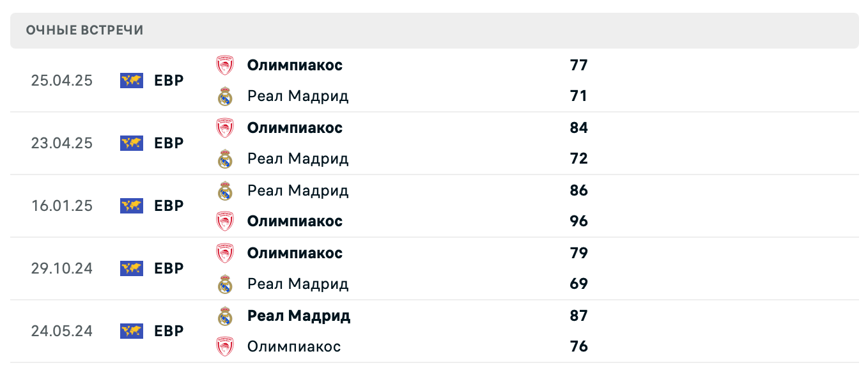Click Olympiacos logo in 23.04.25 match

point(225,128)
